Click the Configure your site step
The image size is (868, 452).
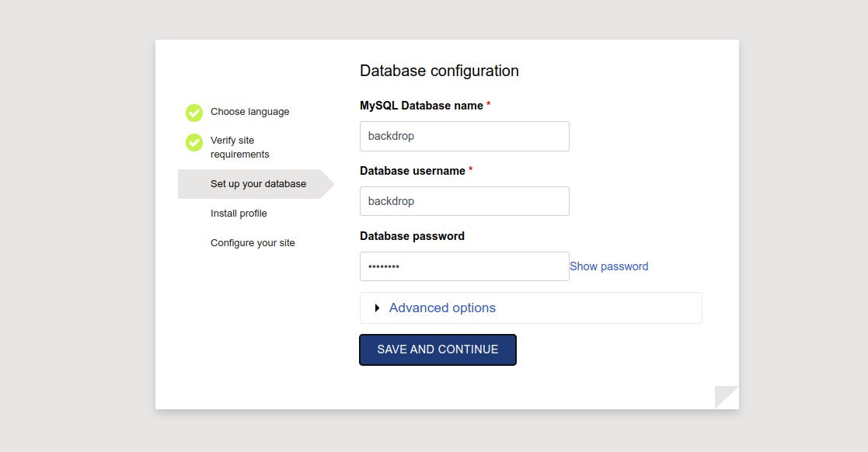point(253,243)
